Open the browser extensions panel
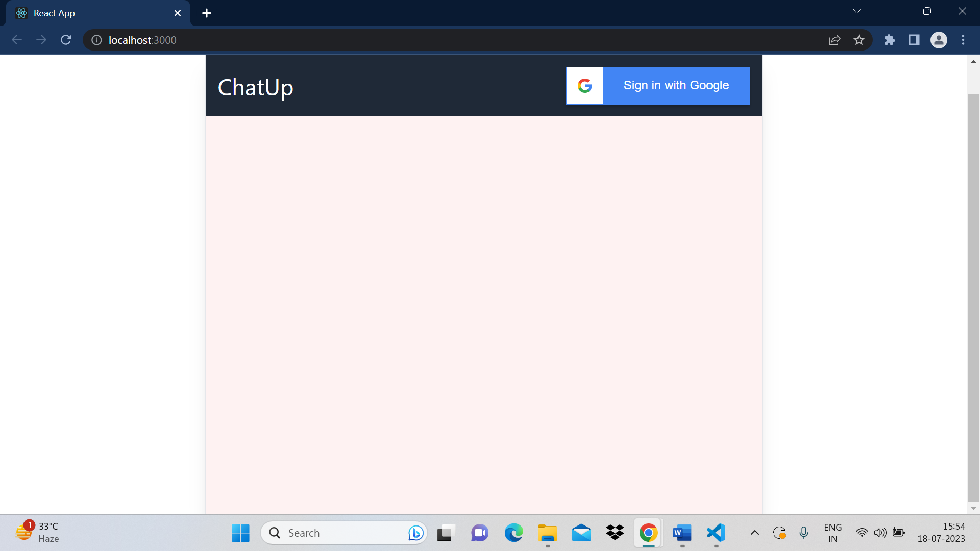 890,40
